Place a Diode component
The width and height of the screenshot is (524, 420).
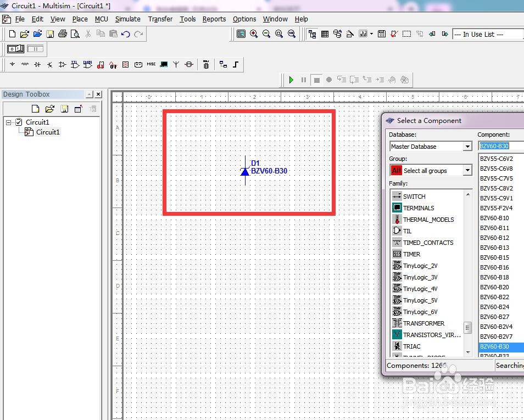[37, 64]
